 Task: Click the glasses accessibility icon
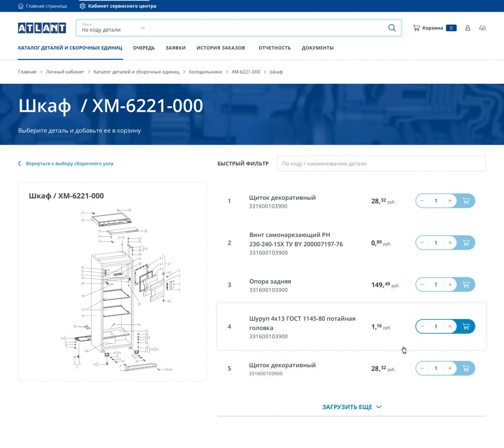pos(482,28)
